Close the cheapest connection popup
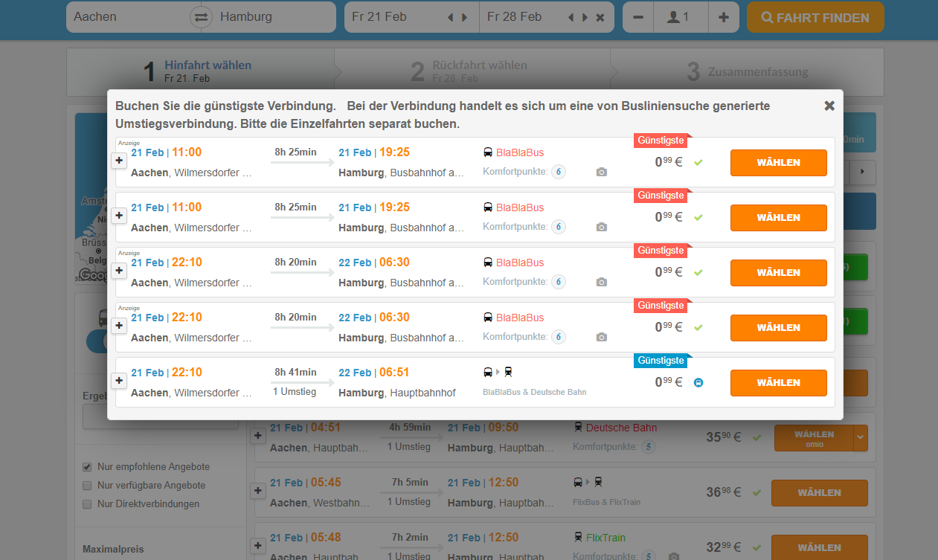938x560 pixels. [829, 106]
